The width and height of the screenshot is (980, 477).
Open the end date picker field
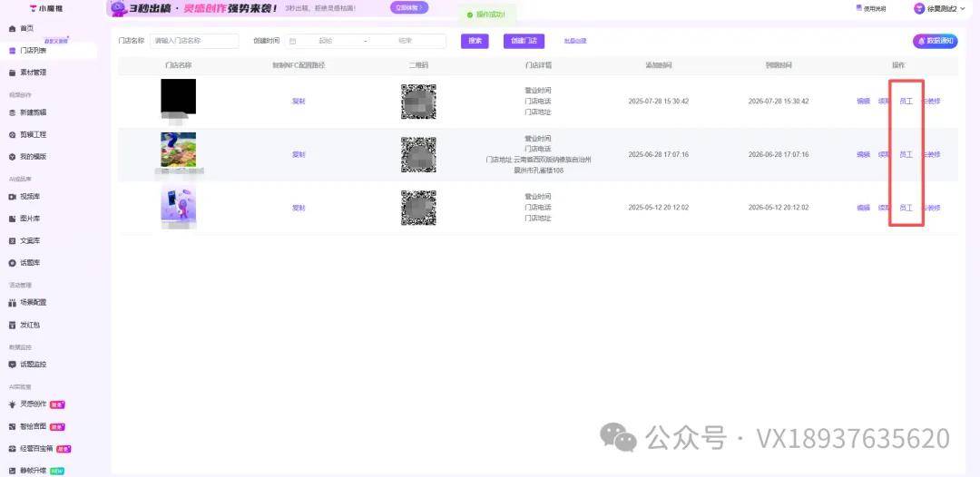(405, 41)
